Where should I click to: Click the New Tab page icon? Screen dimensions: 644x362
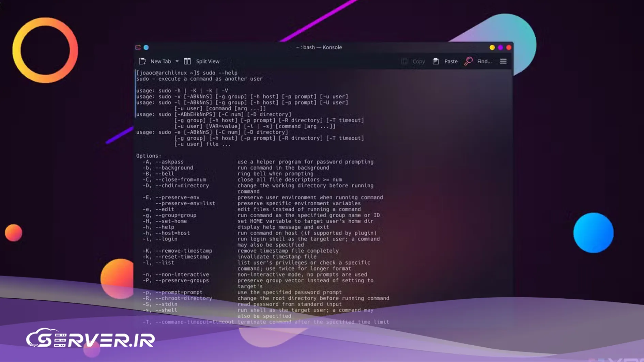pyautogui.click(x=142, y=61)
